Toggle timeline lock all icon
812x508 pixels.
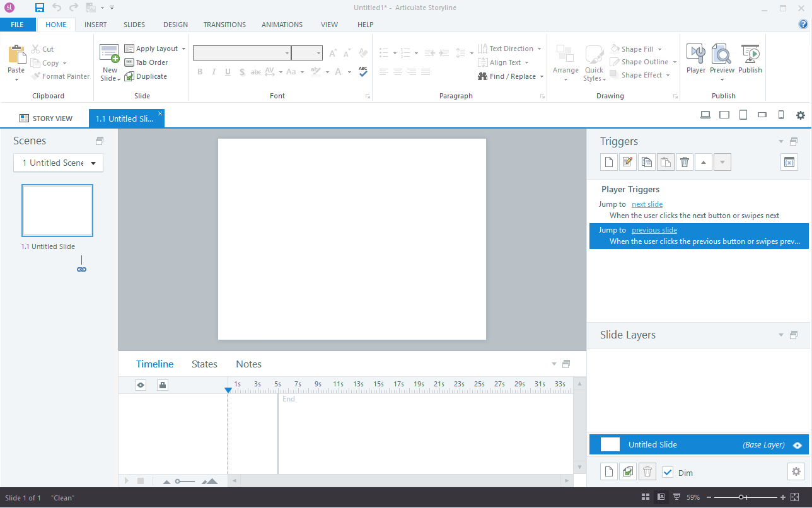coord(163,385)
